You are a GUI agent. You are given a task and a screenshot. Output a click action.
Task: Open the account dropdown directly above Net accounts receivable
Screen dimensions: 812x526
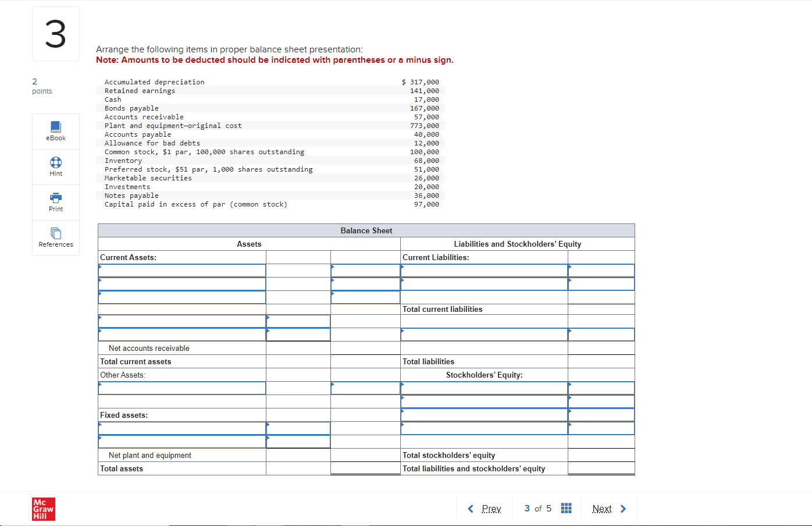click(x=182, y=335)
